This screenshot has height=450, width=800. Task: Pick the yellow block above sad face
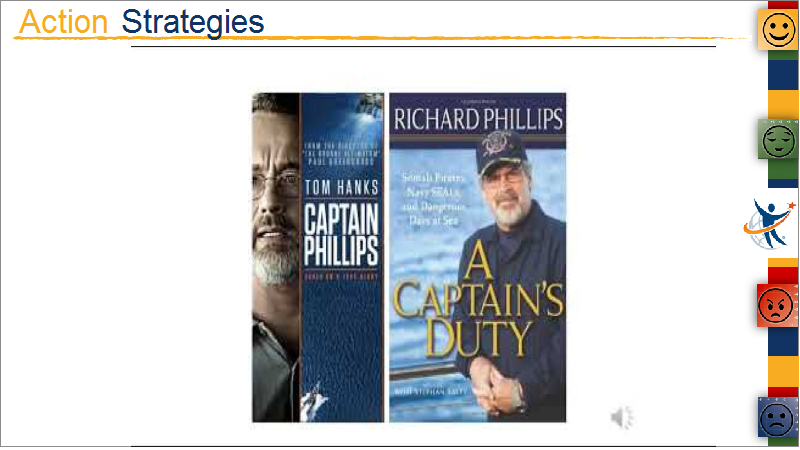click(783, 371)
